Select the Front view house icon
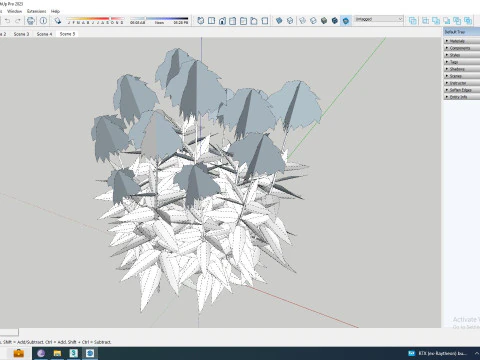 point(222,21)
